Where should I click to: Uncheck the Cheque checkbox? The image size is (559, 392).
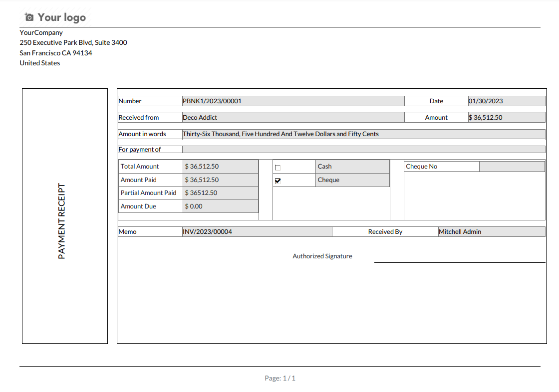pos(278,181)
